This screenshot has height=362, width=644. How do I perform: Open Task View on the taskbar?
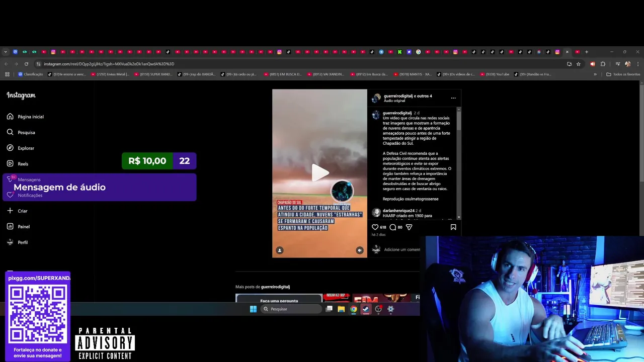(x=329, y=309)
